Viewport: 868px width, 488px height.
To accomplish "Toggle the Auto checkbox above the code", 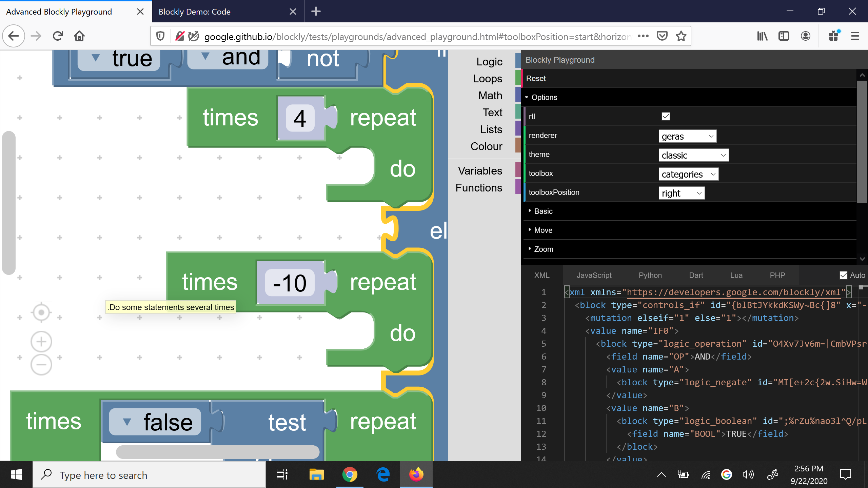I will click(x=844, y=275).
